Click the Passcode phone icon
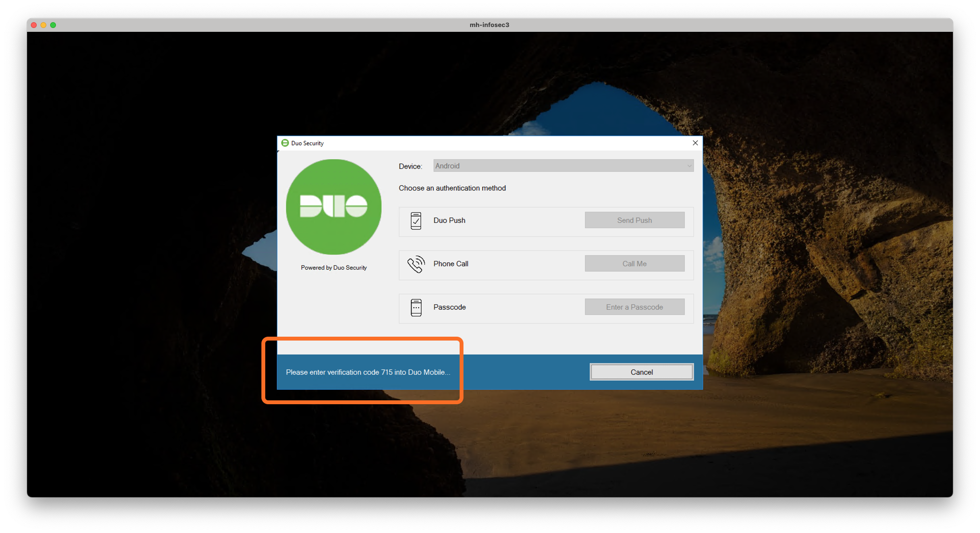Image resolution: width=980 pixels, height=533 pixels. pyautogui.click(x=416, y=307)
